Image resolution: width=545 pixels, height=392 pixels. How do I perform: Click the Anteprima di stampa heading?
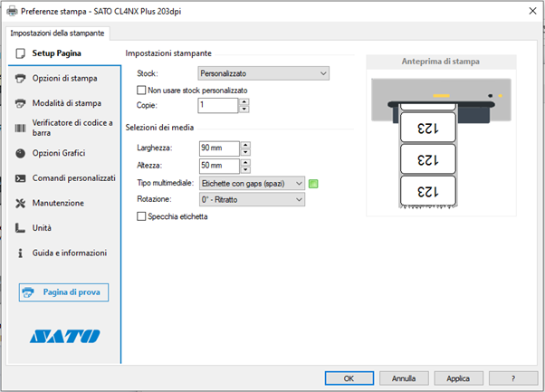(441, 62)
